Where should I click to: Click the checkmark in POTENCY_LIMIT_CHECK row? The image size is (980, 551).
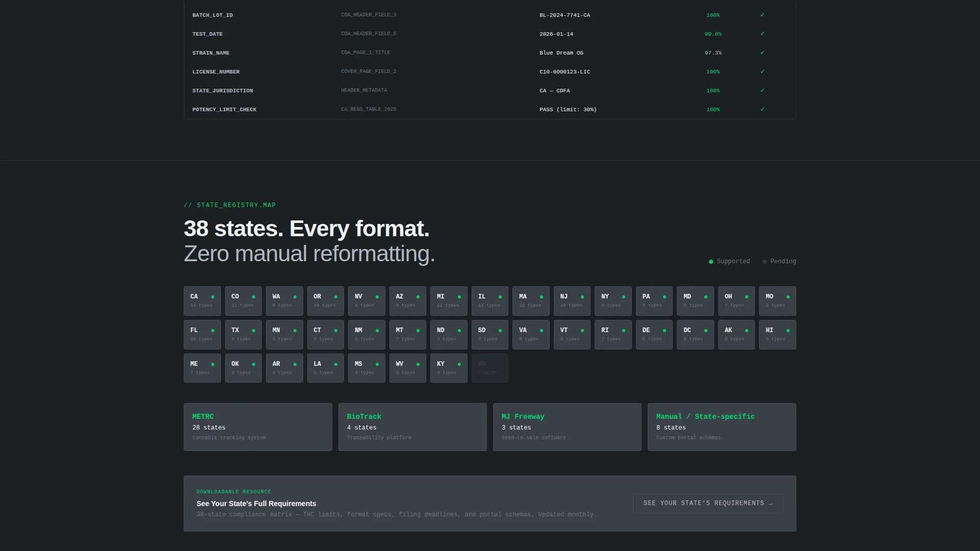tap(763, 110)
